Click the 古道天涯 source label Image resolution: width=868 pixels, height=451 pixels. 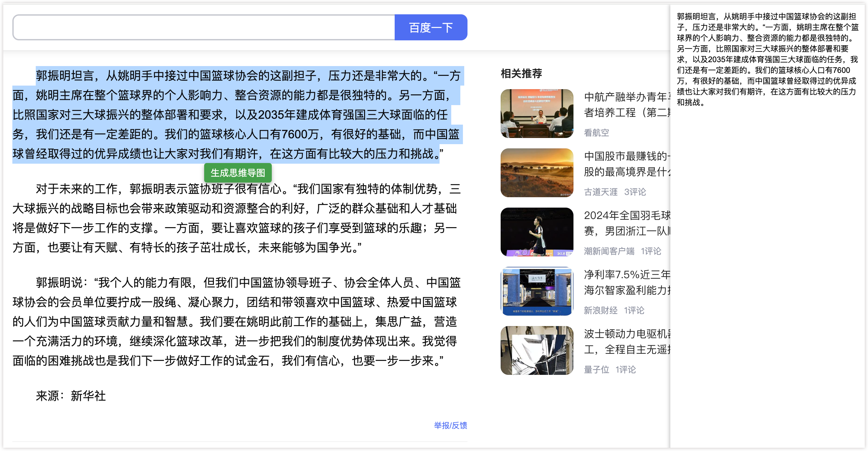tap(600, 192)
